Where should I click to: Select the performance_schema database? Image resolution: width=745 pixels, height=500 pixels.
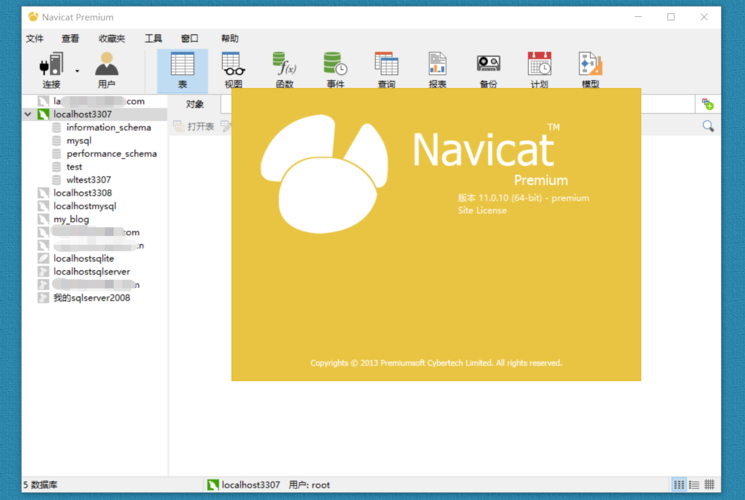[x=112, y=154]
